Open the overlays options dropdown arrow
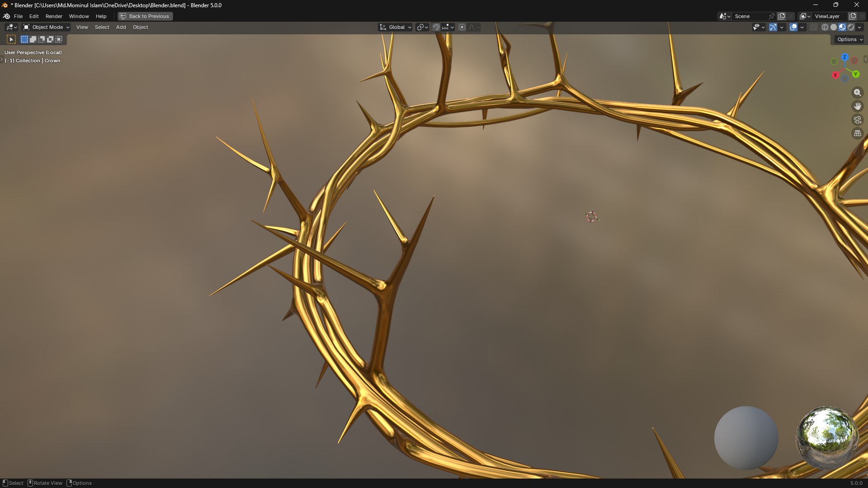 pyautogui.click(x=802, y=27)
